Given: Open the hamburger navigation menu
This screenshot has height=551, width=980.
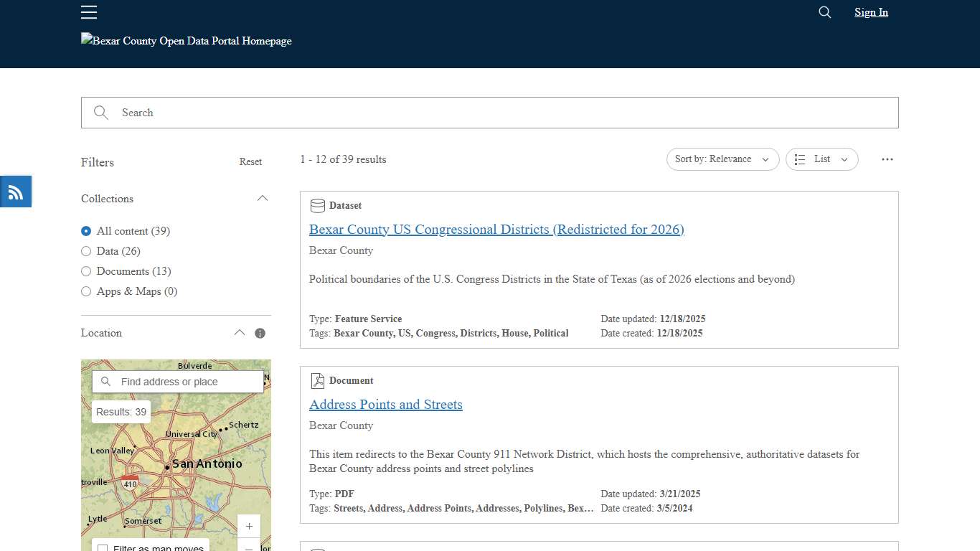Looking at the screenshot, I should 88,12.
